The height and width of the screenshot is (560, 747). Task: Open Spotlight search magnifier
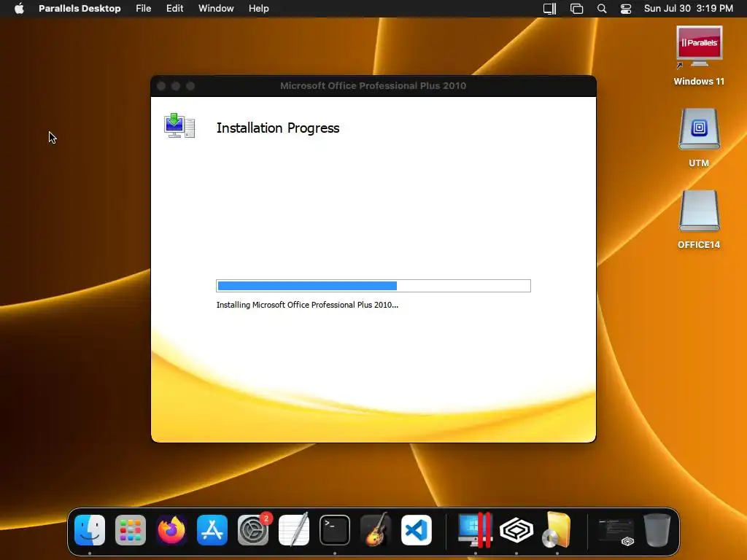point(602,9)
